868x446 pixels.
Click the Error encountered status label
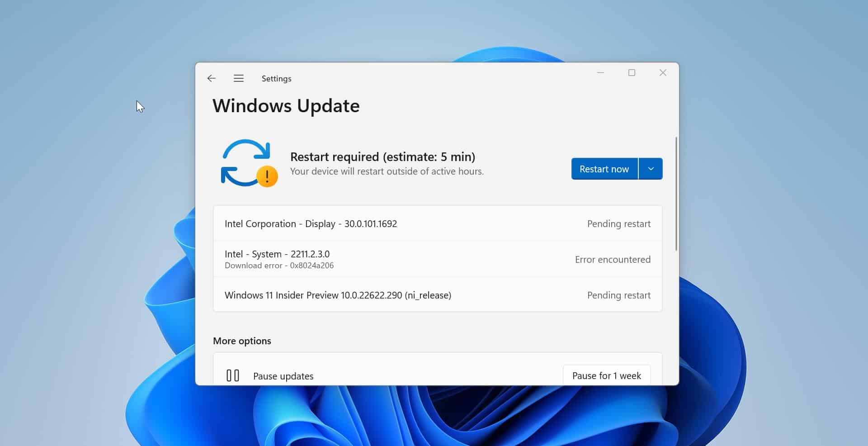pyautogui.click(x=613, y=259)
